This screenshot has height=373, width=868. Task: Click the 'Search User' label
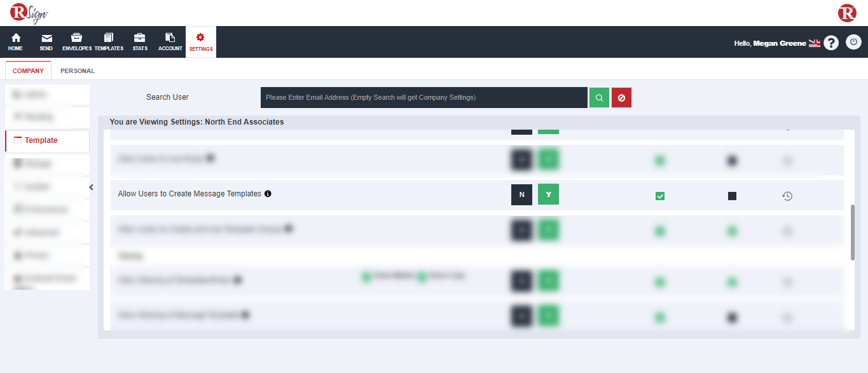167,97
